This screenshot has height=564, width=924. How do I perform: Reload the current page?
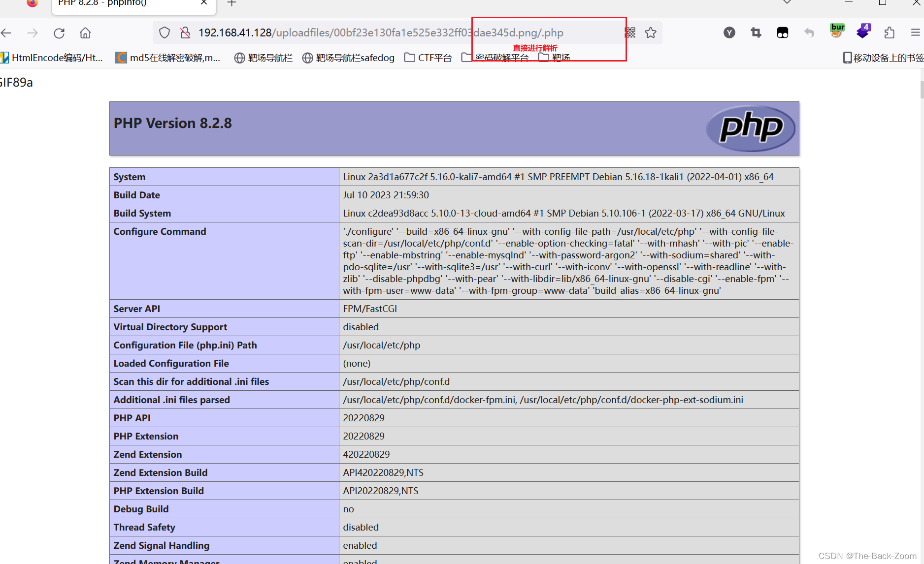(x=59, y=33)
